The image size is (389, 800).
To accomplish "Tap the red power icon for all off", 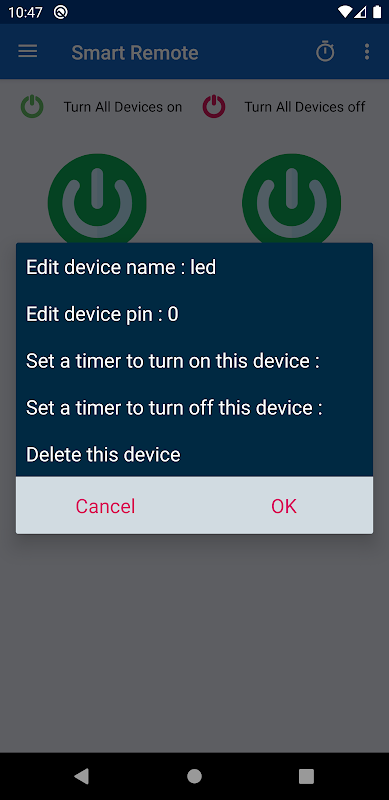I will (214, 107).
